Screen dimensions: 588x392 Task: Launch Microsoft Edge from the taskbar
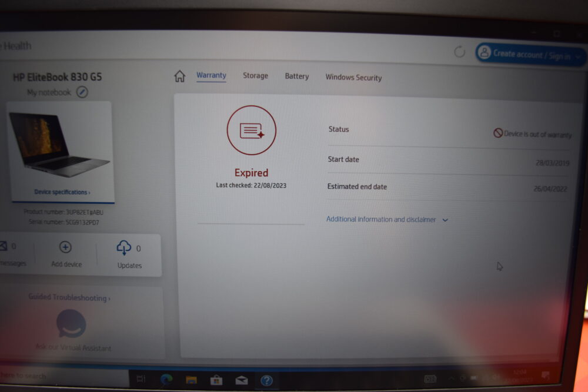point(166,380)
